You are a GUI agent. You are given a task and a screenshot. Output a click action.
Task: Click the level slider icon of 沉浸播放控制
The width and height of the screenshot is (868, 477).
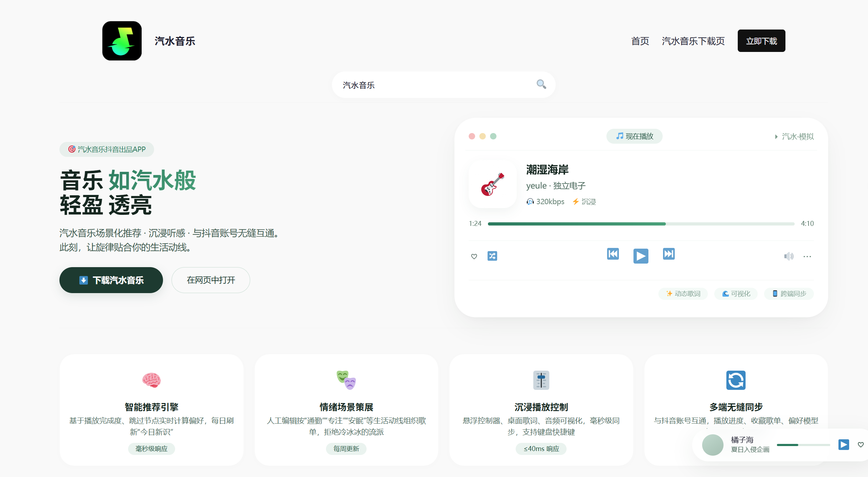[541, 380]
